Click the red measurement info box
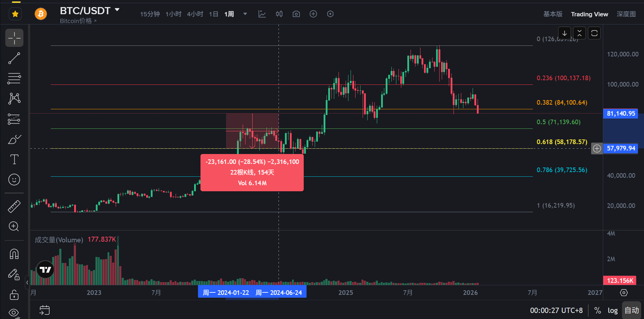 [252, 172]
